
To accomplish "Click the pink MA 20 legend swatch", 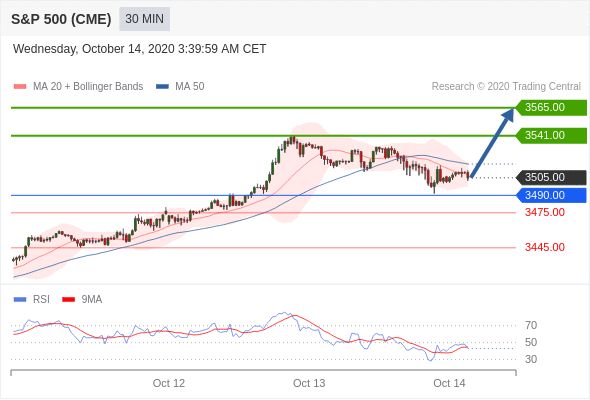I will [x=20, y=87].
